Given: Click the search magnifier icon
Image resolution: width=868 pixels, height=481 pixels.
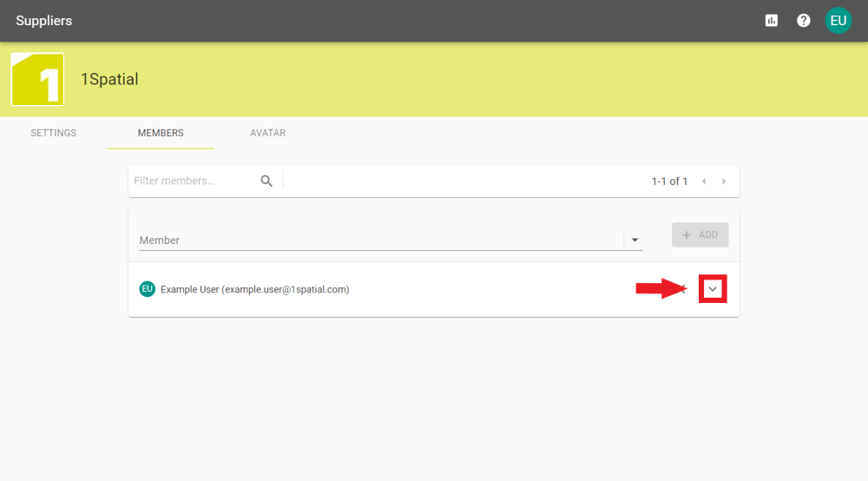Looking at the screenshot, I should (x=266, y=181).
